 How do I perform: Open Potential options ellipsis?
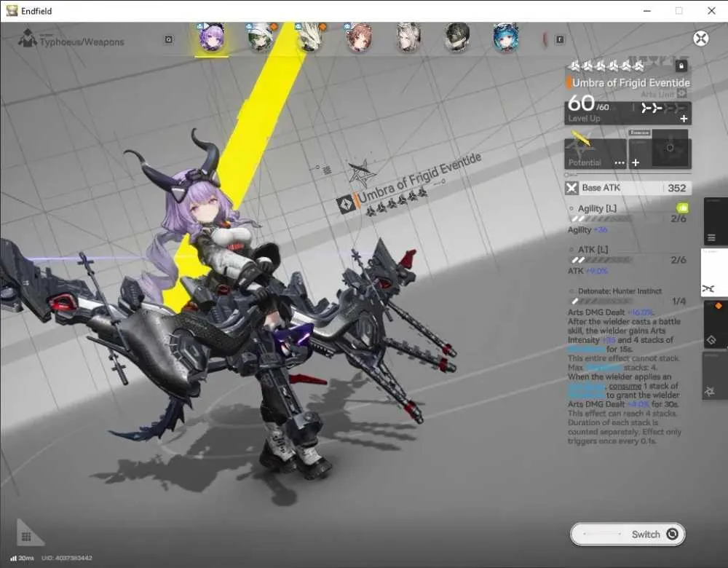click(x=620, y=163)
